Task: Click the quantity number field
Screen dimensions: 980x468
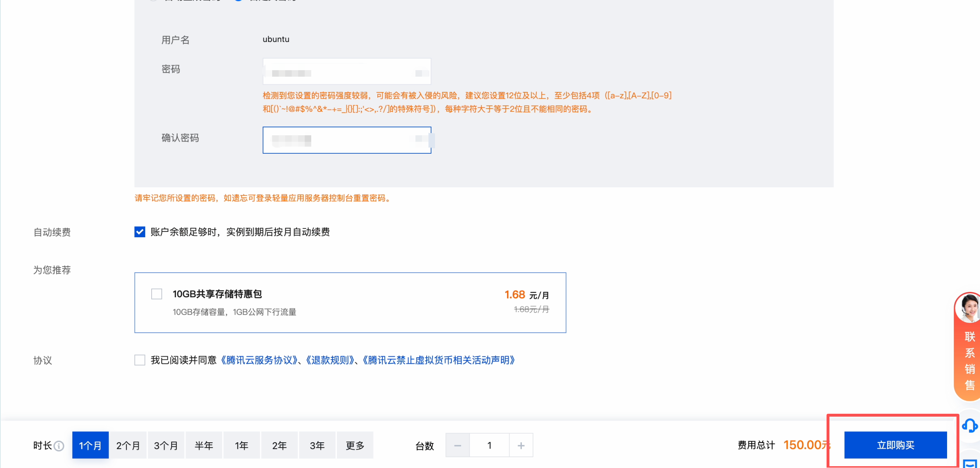Action: (x=489, y=445)
